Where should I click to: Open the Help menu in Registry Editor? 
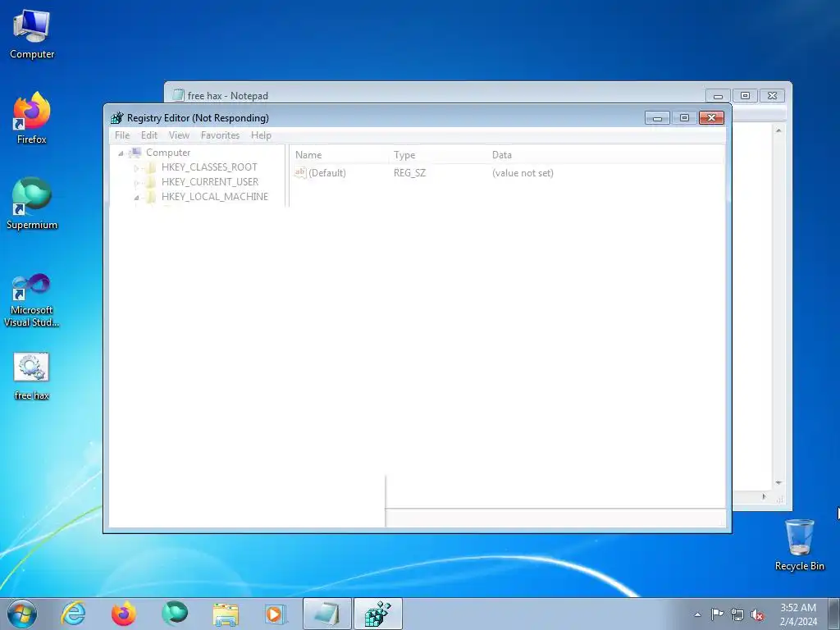[x=261, y=135]
